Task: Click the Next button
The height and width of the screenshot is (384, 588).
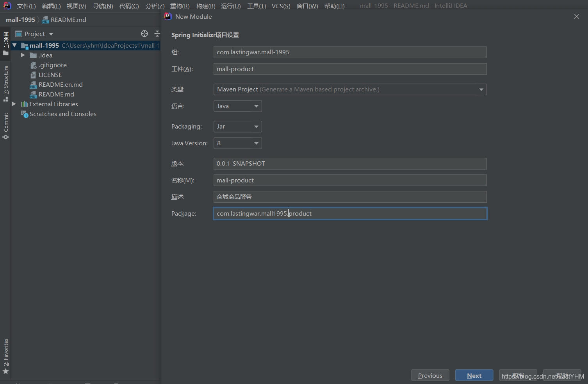Action: click(x=474, y=375)
